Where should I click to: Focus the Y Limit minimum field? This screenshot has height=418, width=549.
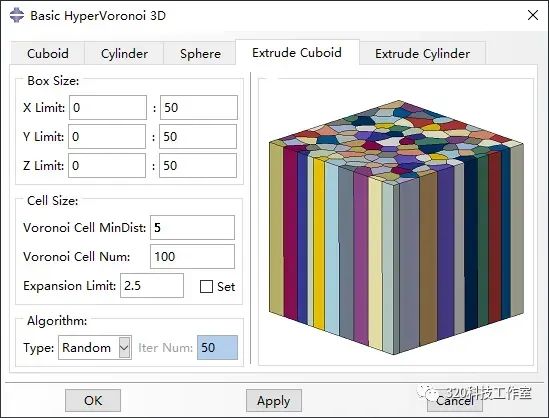pos(107,137)
